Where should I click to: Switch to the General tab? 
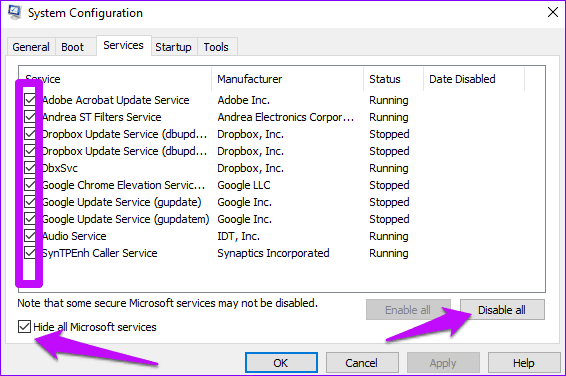click(31, 47)
